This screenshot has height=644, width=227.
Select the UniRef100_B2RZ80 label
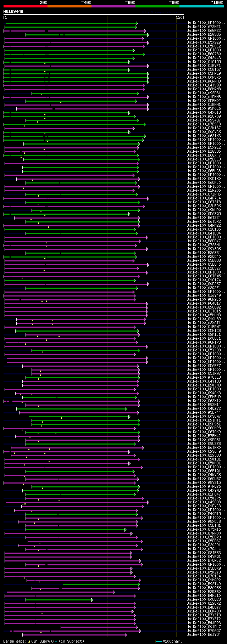[x=204, y=592]
